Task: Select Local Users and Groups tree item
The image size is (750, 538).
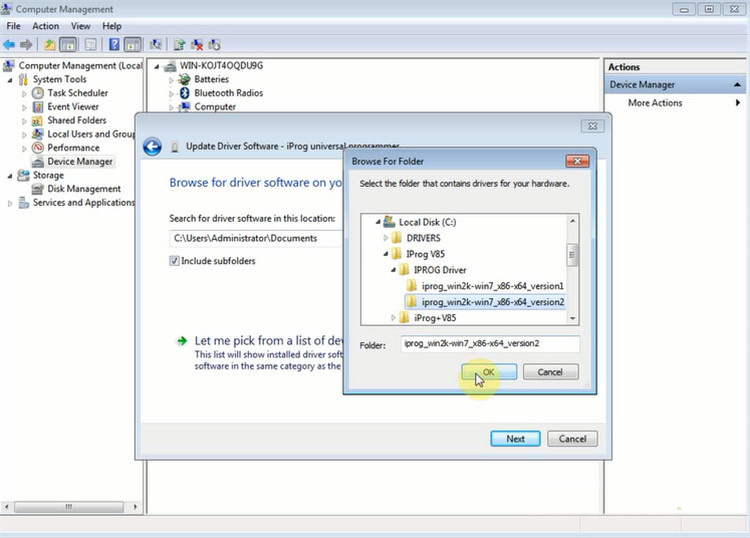Action: [91, 134]
